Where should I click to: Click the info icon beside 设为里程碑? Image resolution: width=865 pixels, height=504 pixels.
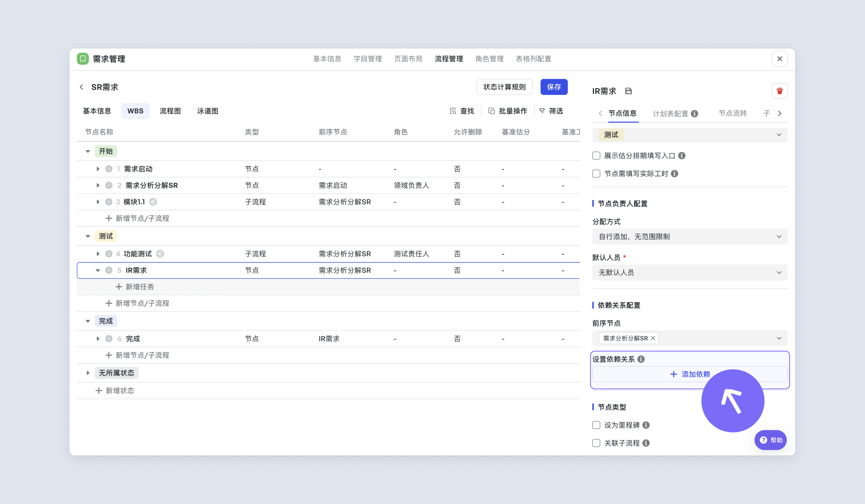click(x=646, y=425)
